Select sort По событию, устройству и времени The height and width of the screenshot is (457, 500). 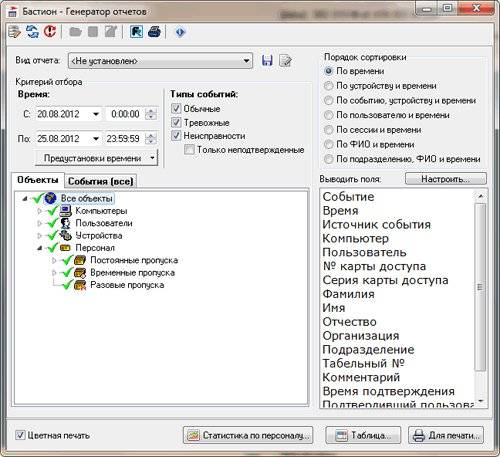329,100
